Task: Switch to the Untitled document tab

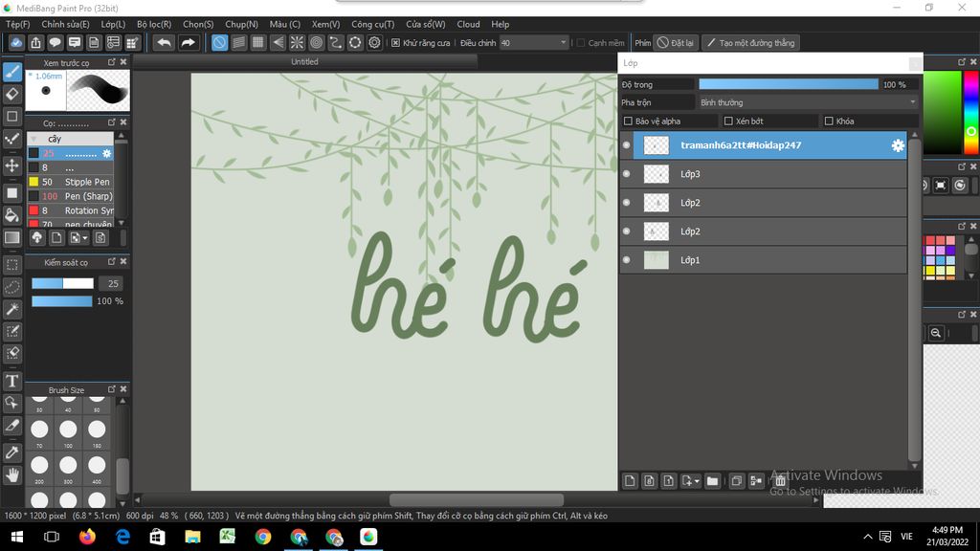Action: click(x=305, y=62)
